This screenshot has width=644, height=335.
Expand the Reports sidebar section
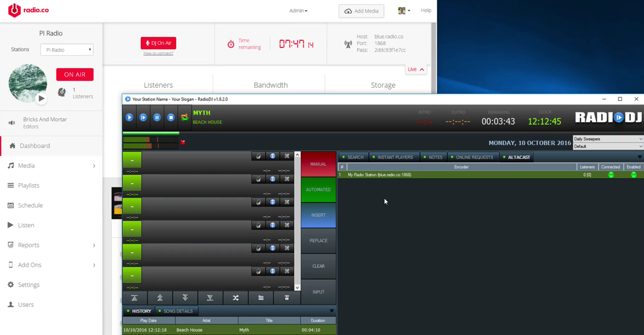pos(94,245)
